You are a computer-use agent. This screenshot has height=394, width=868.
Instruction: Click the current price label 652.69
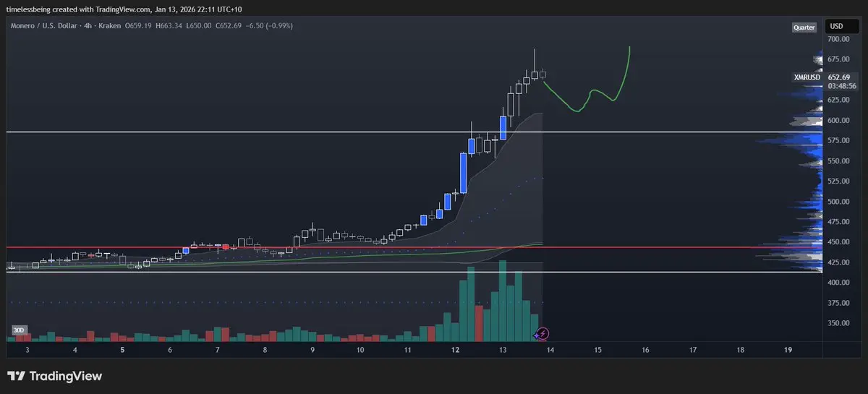(838, 77)
